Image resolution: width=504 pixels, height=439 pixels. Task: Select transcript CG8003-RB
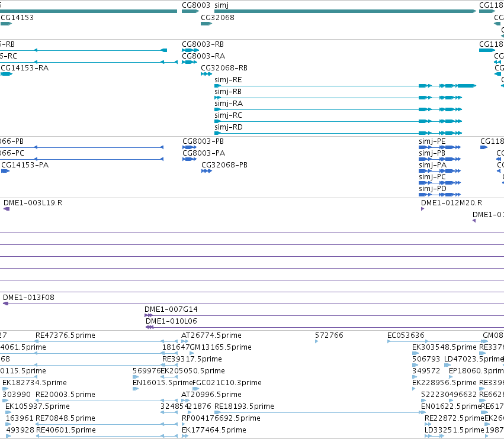[203, 44]
